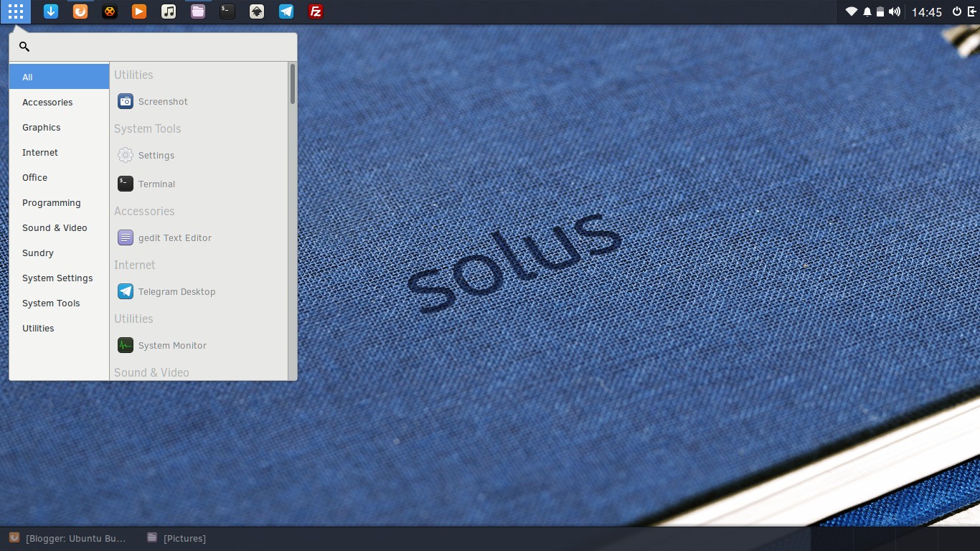Launch Terminal from the top panel
Viewport: 980px width, 551px height.
pos(227,11)
